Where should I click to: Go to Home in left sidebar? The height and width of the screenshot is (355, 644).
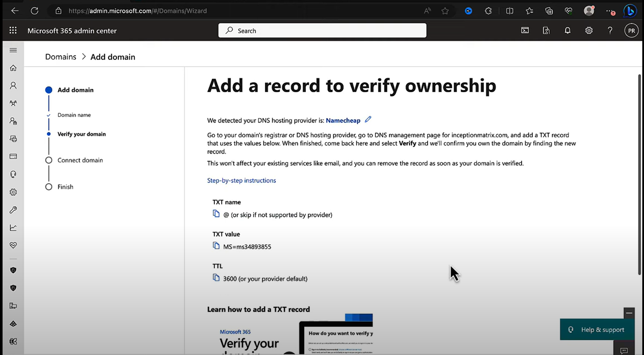(13, 68)
